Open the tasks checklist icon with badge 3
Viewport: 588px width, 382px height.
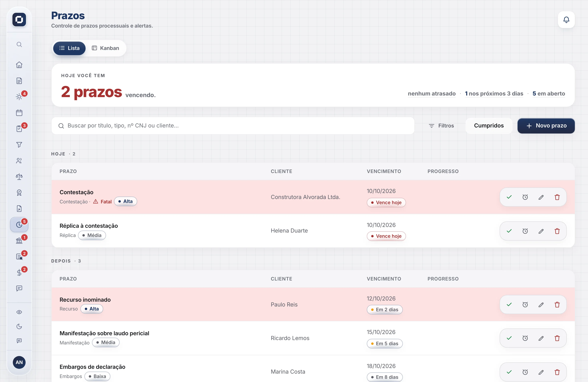coord(19,129)
